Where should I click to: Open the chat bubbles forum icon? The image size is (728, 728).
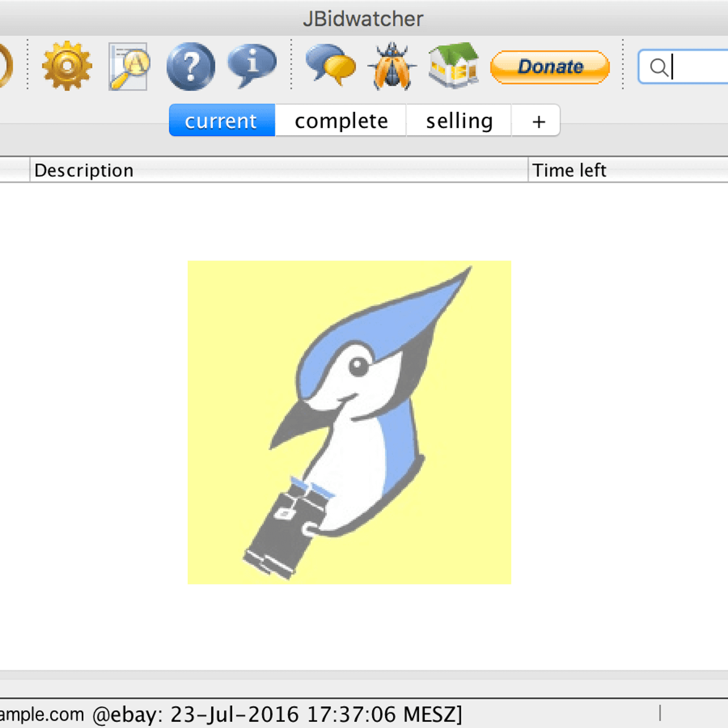coord(331,65)
